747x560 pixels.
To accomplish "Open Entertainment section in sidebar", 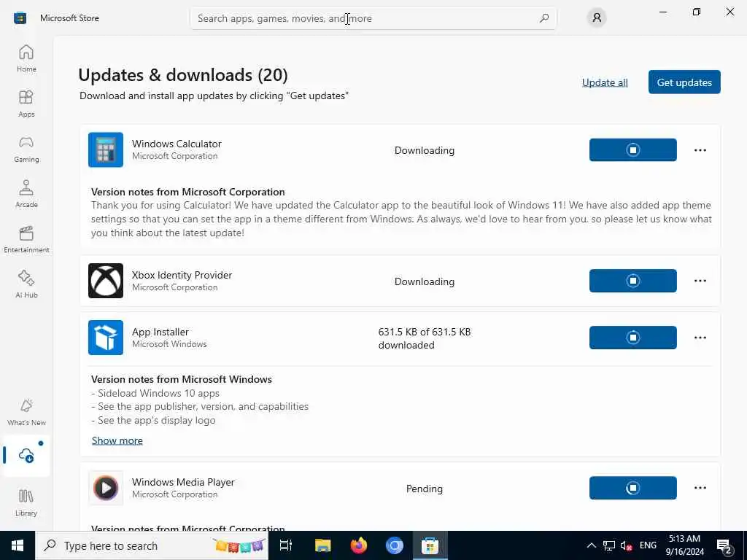I will point(26,239).
